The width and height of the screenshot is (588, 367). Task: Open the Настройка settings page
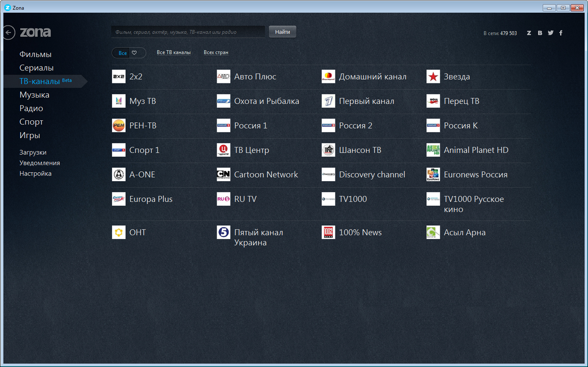(35, 174)
